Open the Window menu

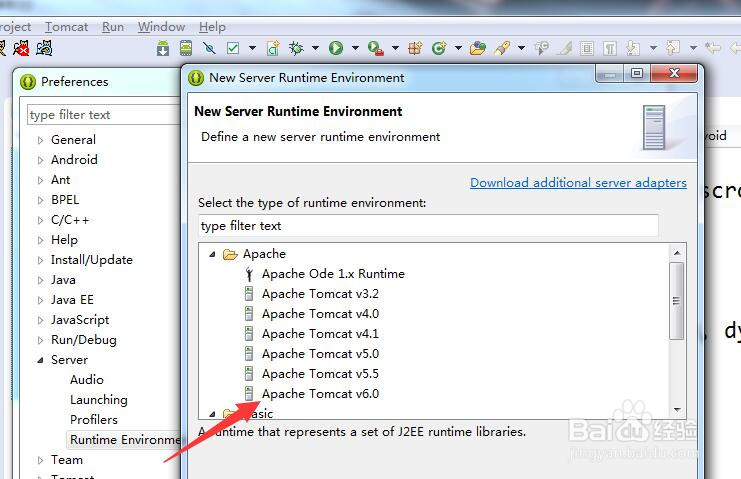[161, 27]
